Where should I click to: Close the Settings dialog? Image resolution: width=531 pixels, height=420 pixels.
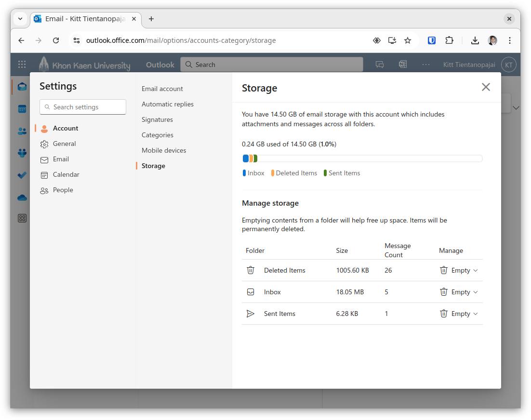(x=486, y=87)
